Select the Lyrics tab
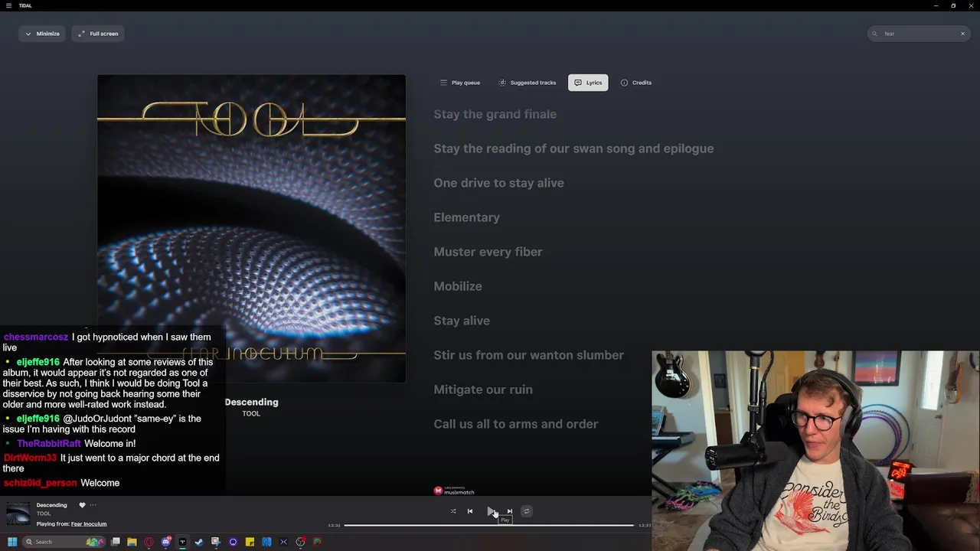The image size is (980, 551). pos(588,83)
